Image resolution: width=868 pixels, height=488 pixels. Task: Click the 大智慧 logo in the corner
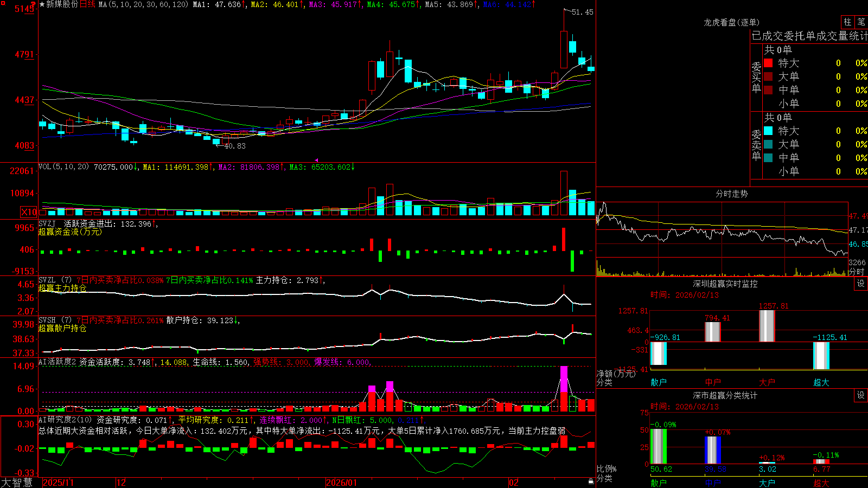click(x=17, y=483)
